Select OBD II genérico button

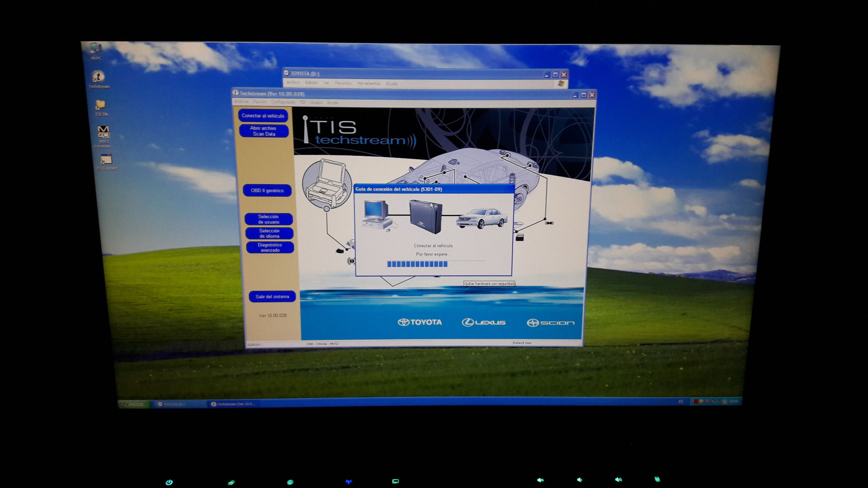[x=267, y=191]
